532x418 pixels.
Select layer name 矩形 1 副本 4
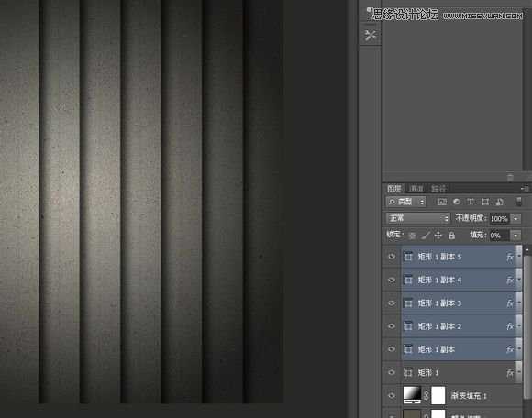tap(439, 280)
